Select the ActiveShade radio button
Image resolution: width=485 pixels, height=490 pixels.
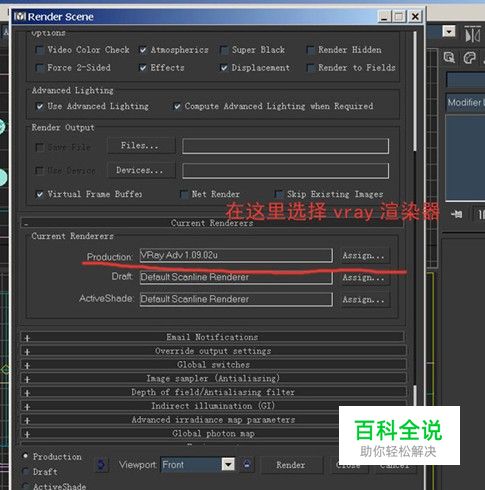[25, 485]
